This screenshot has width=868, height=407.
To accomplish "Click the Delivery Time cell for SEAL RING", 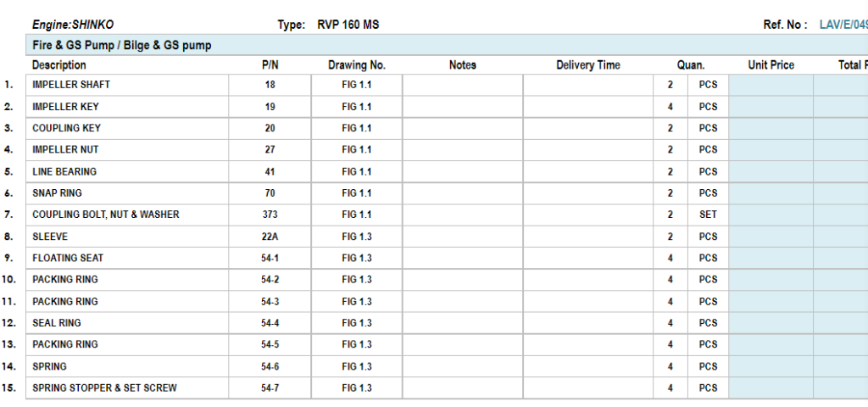I will pyautogui.click(x=587, y=323).
